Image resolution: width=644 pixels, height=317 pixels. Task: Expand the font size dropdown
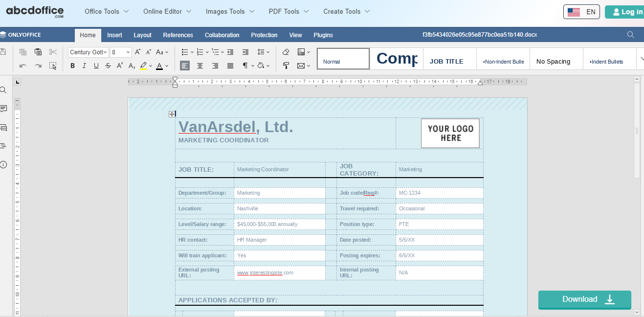click(x=129, y=52)
